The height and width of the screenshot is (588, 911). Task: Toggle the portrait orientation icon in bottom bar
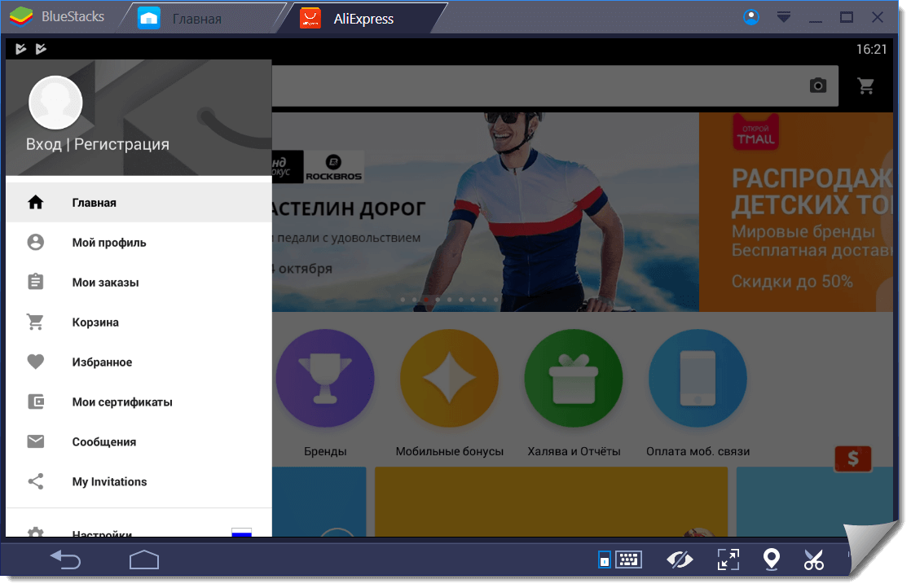point(604,560)
